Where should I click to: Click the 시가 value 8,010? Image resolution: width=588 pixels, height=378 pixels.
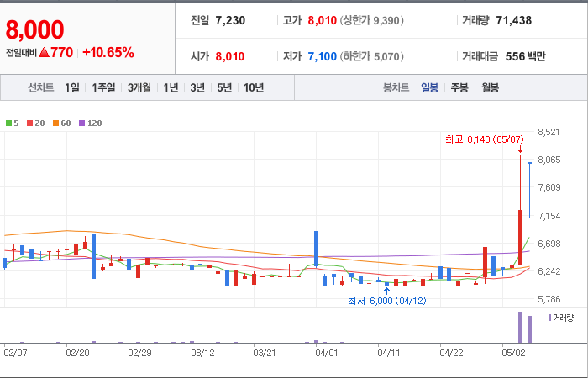click(230, 56)
